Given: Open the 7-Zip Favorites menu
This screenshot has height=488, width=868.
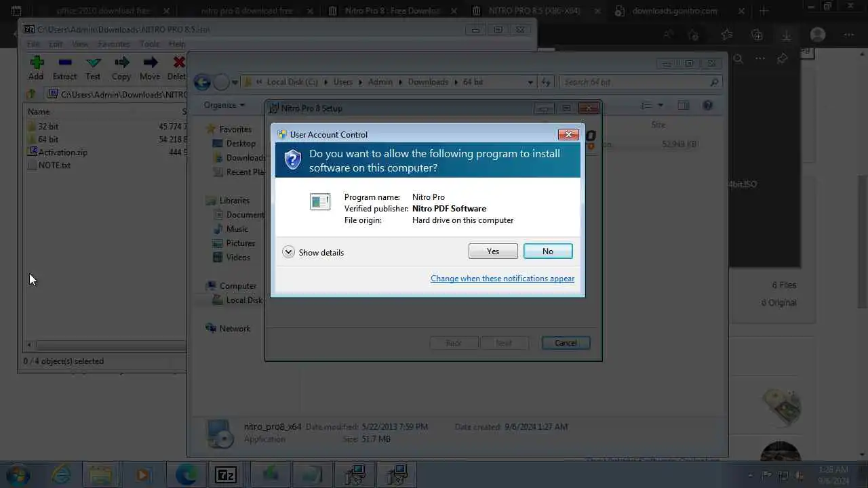Looking at the screenshot, I should click(114, 44).
